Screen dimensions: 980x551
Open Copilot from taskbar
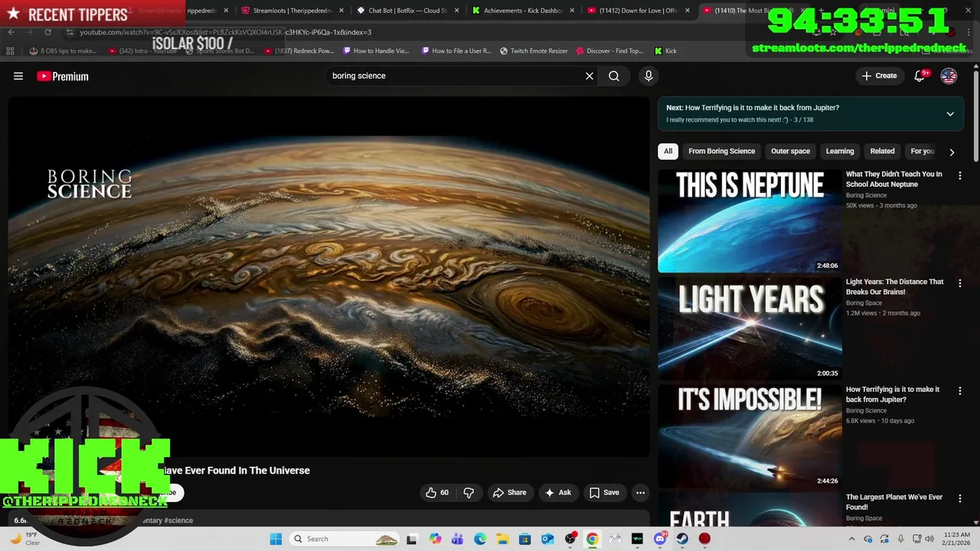pyautogui.click(x=435, y=539)
